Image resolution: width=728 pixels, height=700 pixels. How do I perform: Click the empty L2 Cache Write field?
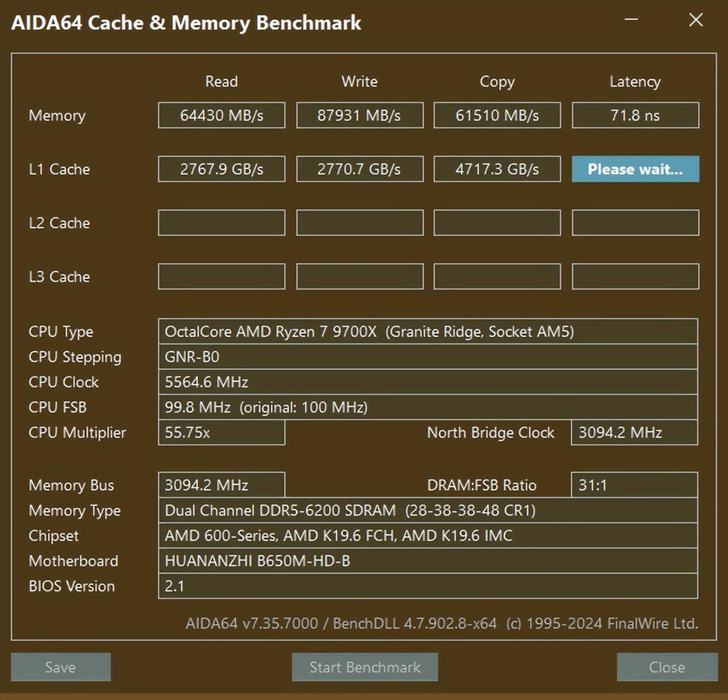click(x=360, y=223)
